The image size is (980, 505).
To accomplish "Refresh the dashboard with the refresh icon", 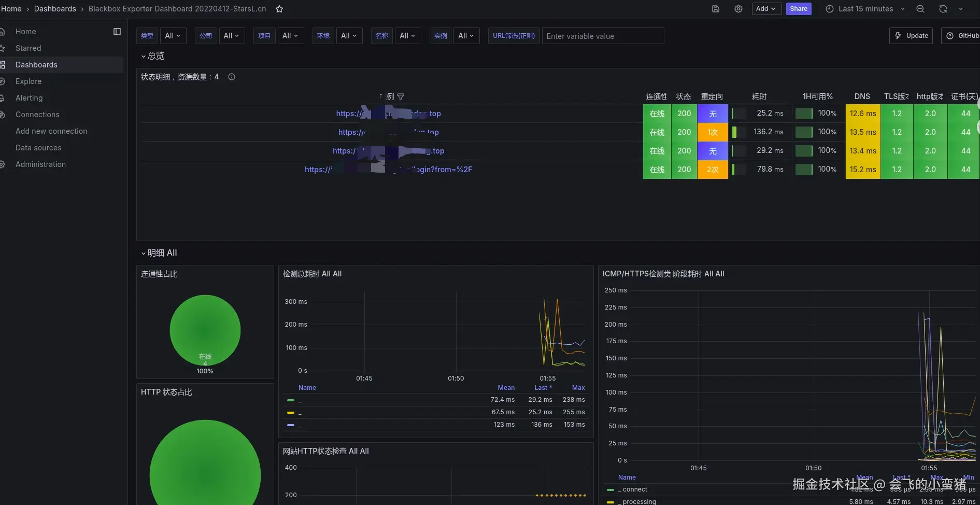I will [x=943, y=9].
